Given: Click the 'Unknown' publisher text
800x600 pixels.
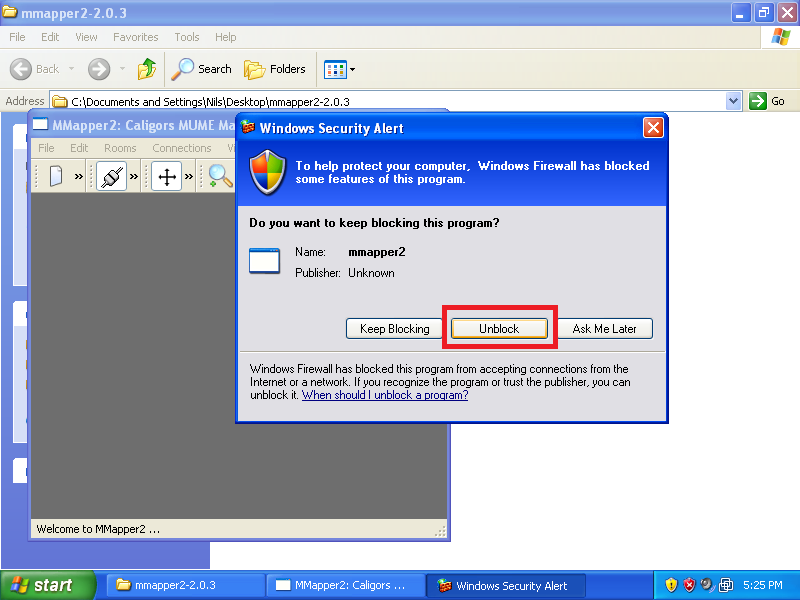Looking at the screenshot, I should (371, 273).
